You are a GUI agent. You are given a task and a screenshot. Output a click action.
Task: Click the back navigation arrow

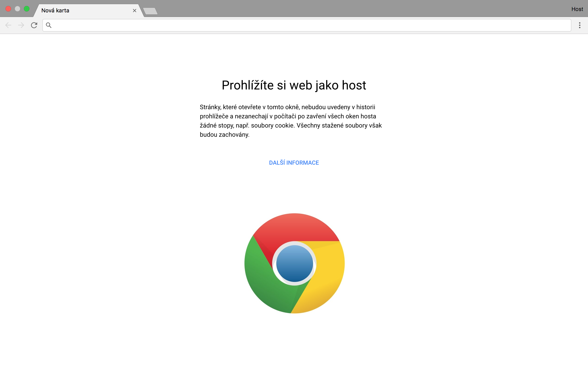pos(8,25)
